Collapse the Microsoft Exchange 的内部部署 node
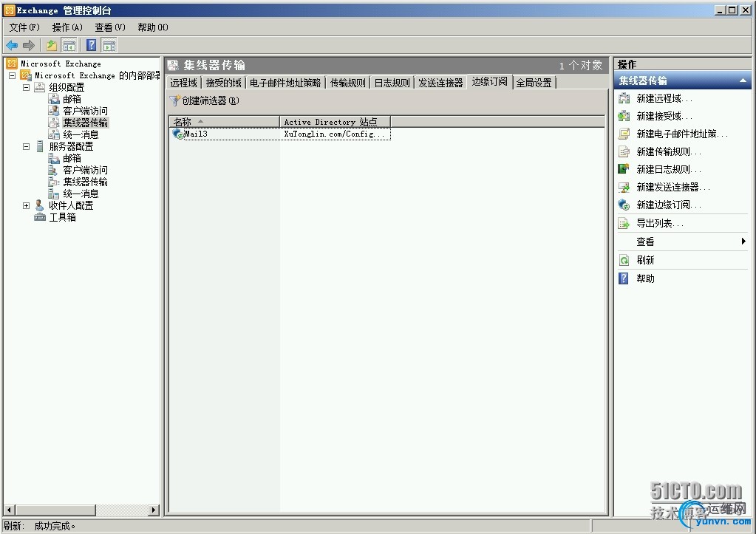 pyautogui.click(x=13, y=75)
